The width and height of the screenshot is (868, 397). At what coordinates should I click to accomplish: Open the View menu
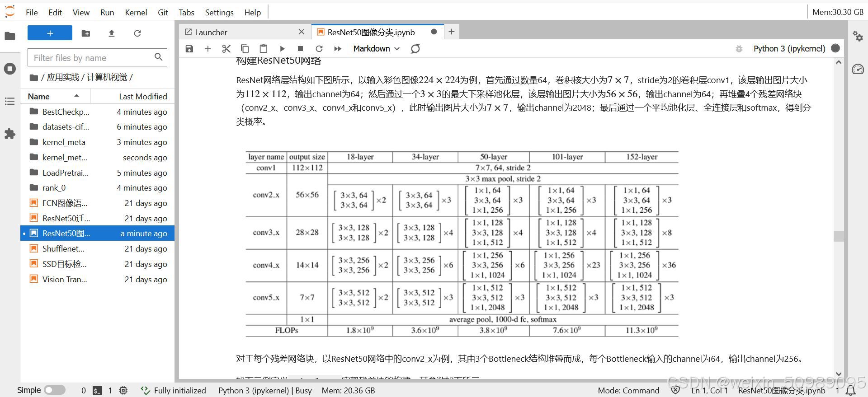click(81, 12)
